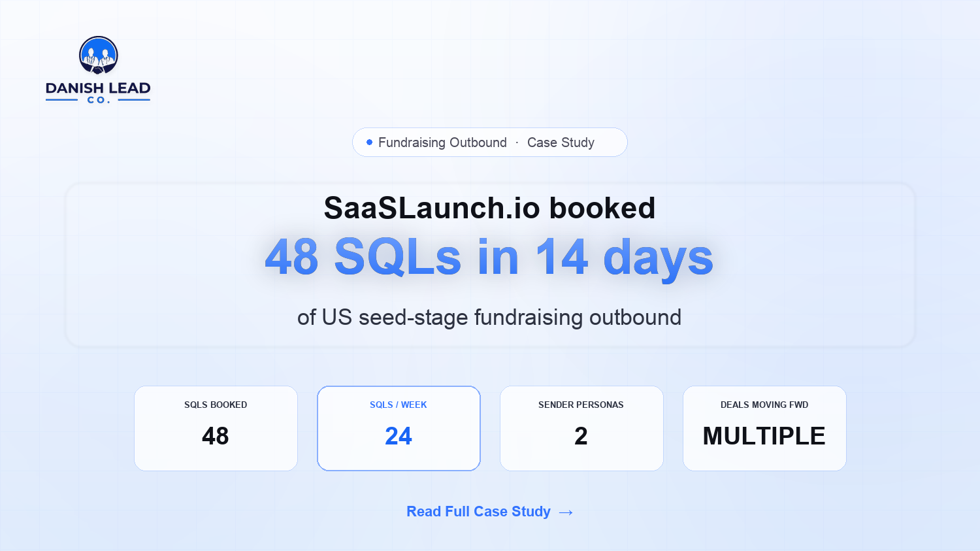Select the DEALS MOVING FWD card
Viewport: 980px width, 551px height.
764,428
